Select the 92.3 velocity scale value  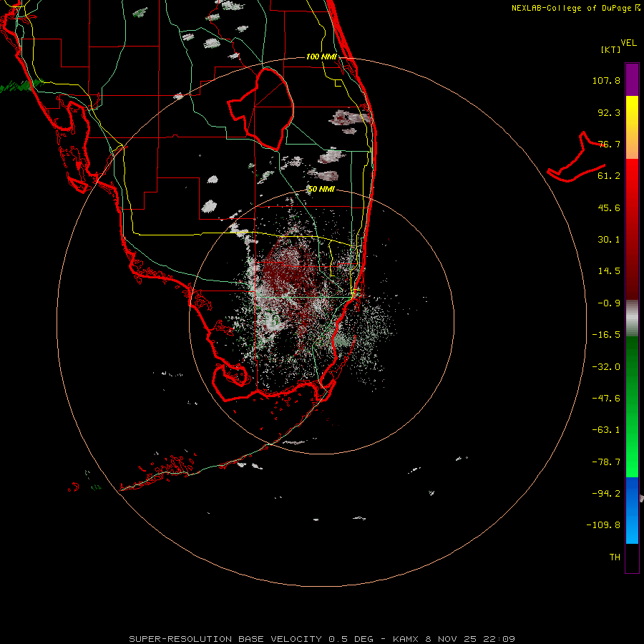(609, 112)
